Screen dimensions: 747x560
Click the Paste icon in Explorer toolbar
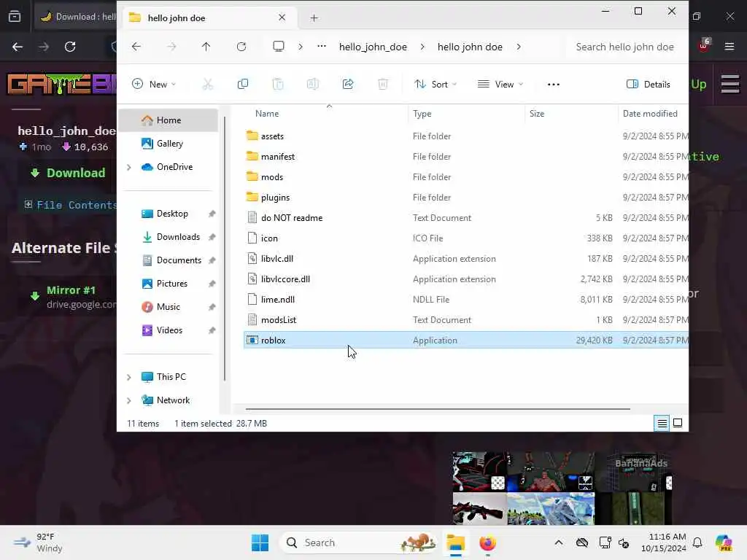278,85
